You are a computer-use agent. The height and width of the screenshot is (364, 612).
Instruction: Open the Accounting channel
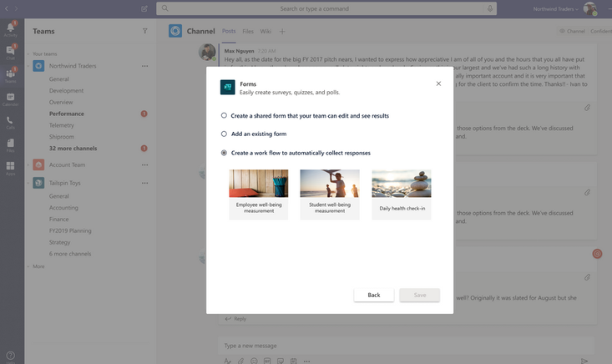(x=63, y=208)
